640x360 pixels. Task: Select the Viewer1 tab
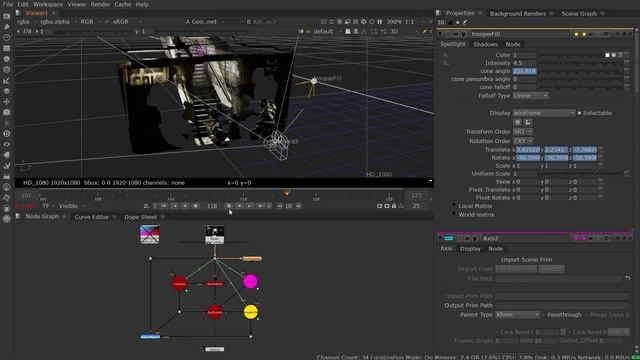pyautogui.click(x=36, y=13)
